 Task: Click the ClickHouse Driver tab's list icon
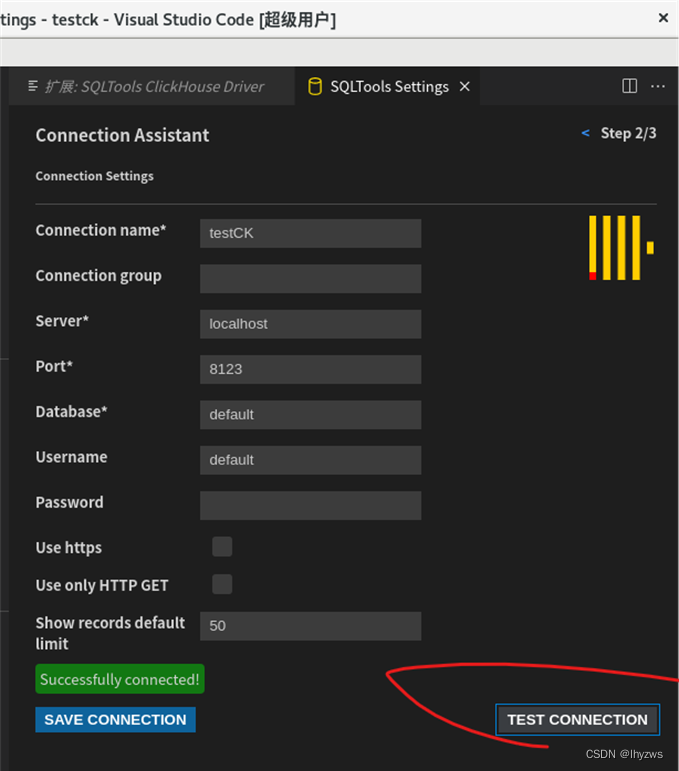(x=33, y=86)
